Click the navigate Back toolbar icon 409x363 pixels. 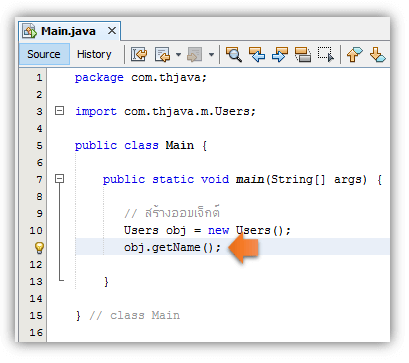(163, 54)
